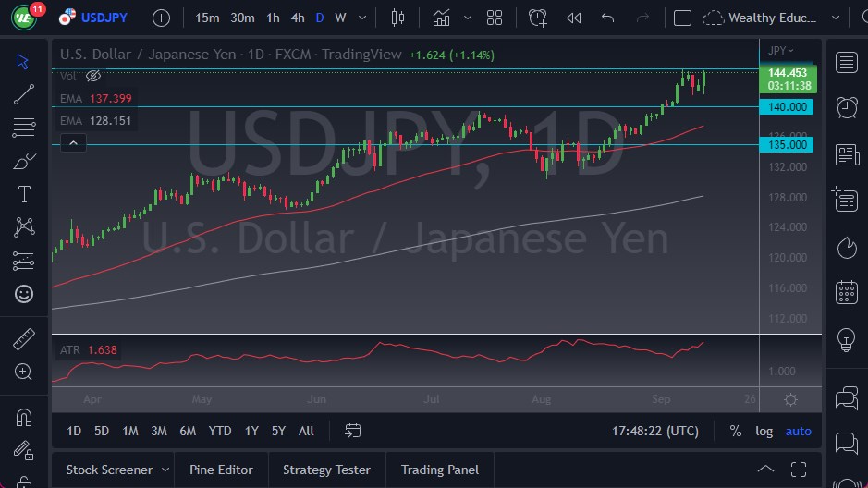Image resolution: width=868 pixels, height=488 pixels.
Task: Toggle log scale mode
Action: pyautogui.click(x=764, y=431)
